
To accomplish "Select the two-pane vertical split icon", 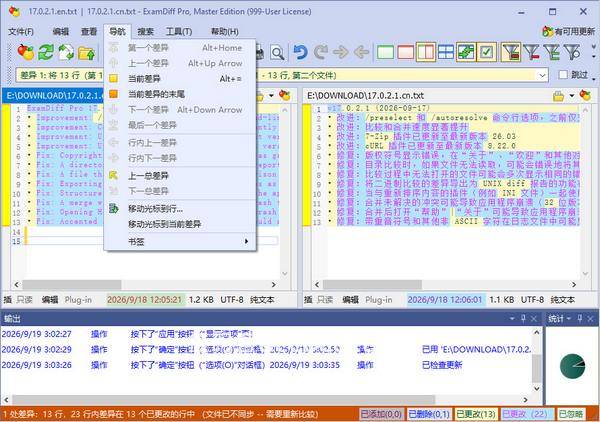I will [x=426, y=52].
